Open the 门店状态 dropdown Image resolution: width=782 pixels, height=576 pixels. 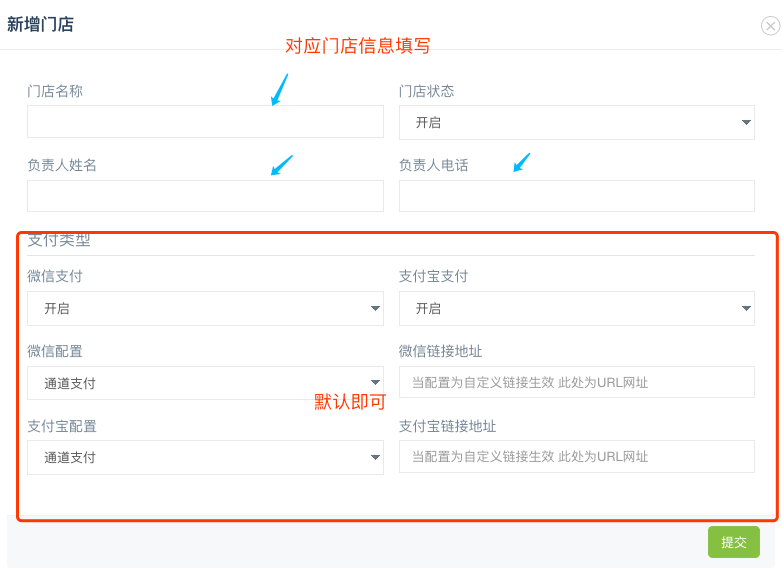click(x=577, y=122)
